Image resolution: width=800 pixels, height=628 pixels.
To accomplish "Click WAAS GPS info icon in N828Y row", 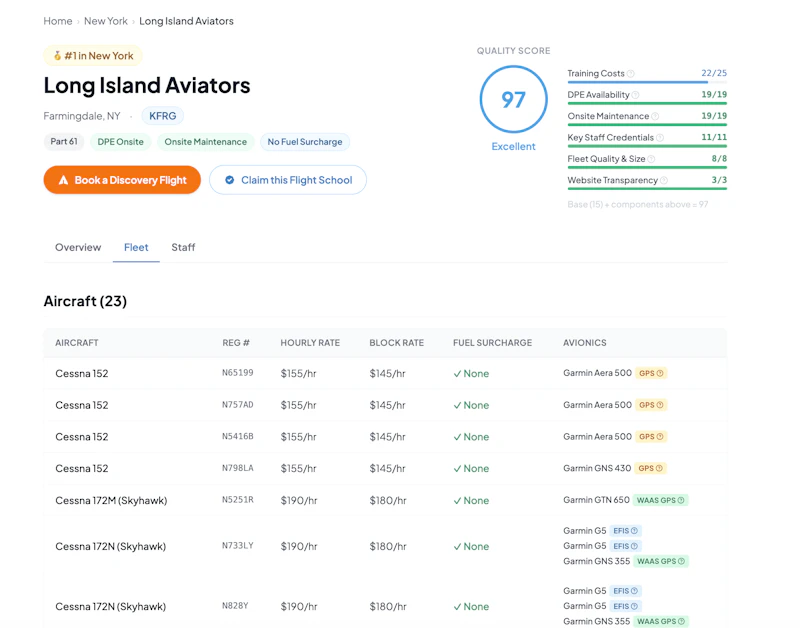I will pos(681,621).
